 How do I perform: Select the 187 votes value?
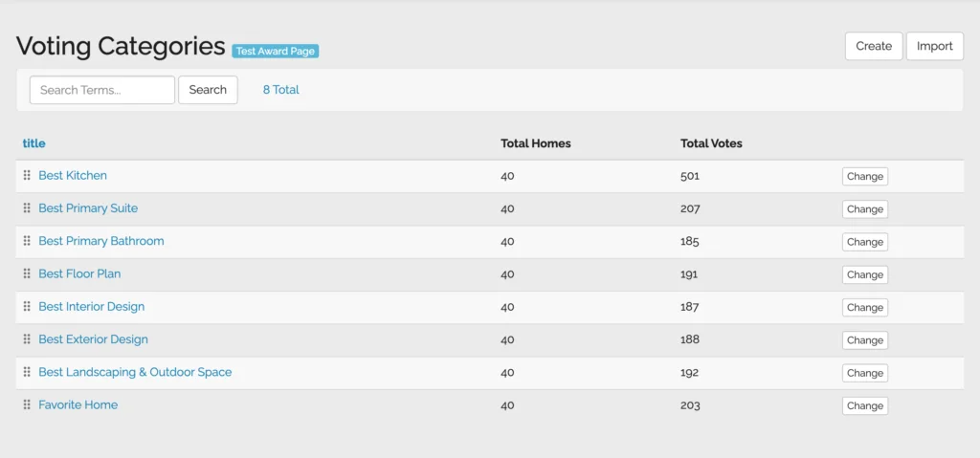690,308
